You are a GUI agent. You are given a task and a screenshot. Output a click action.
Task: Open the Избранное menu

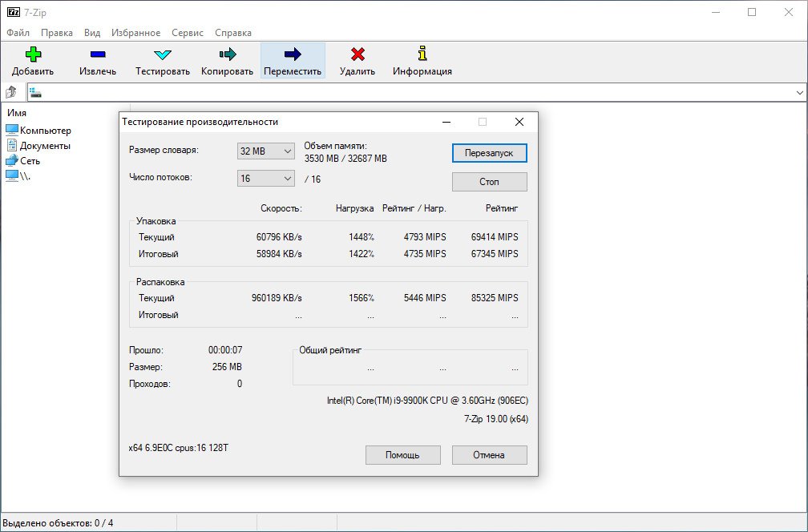pyautogui.click(x=136, y=32)
